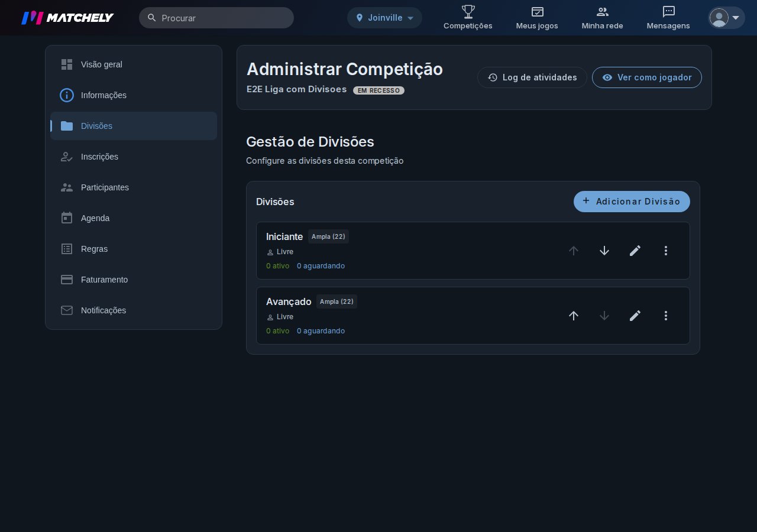The height and width of the screenshot is (532, 757).
Task: Click E2E Liga com Divisões title
Action: (x=296, y=89)
